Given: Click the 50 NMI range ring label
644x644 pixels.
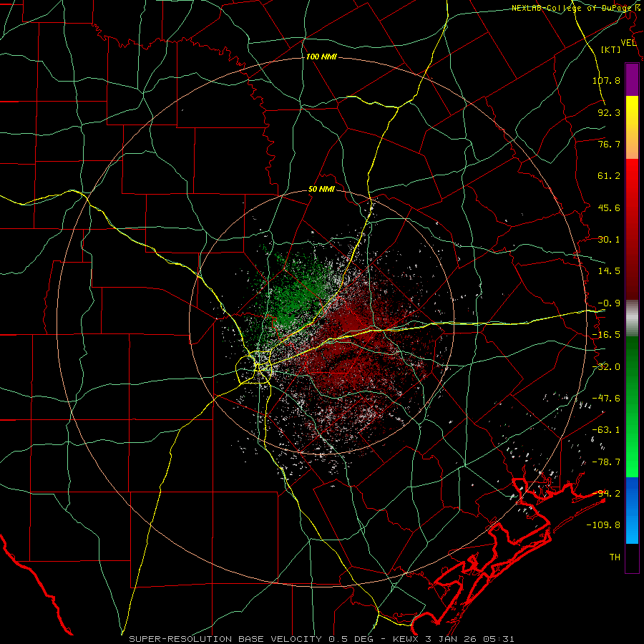Looking at the screenshot, I should coord(321,190).
